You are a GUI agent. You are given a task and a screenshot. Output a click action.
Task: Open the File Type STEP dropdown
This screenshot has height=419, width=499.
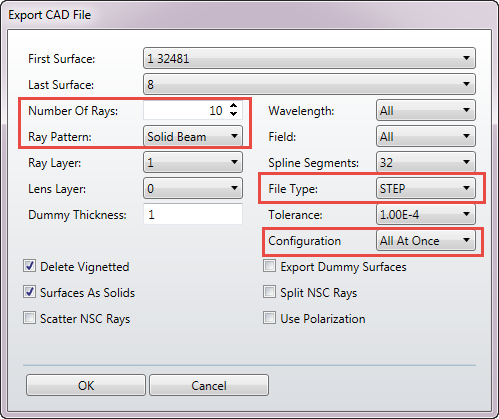tap(426, 188)
